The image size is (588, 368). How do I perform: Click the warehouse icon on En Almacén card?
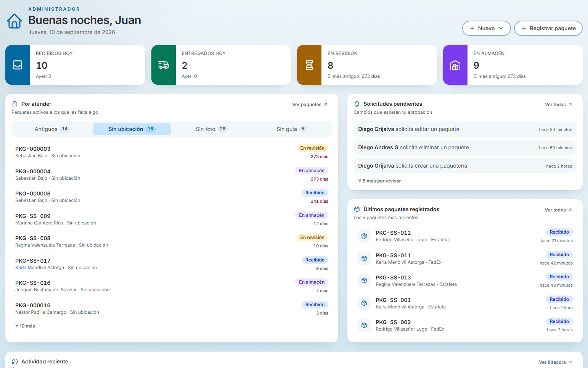tap(455, 65)
